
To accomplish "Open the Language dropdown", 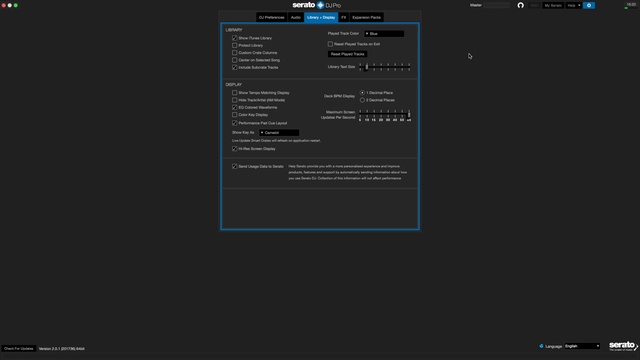I will click(x=582, y=346).
